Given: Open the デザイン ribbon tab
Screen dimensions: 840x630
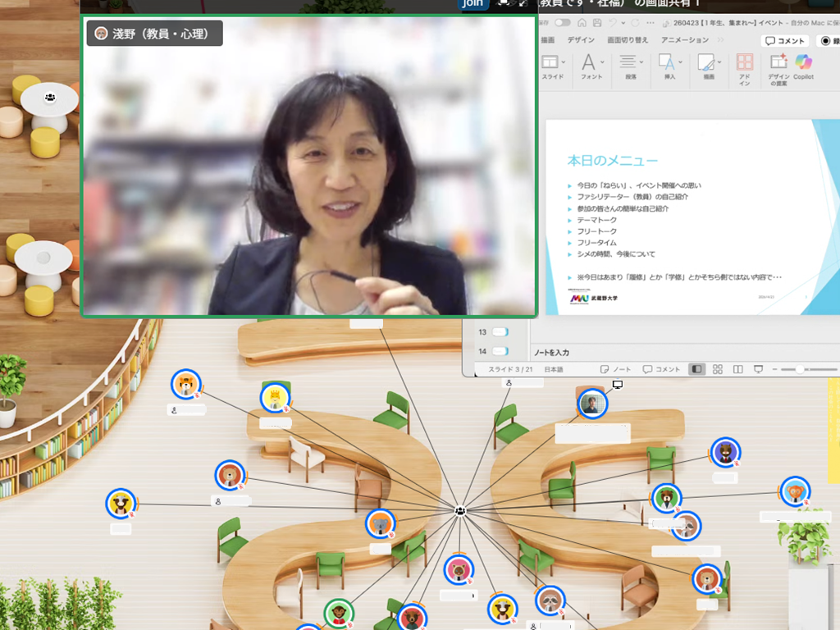Looking at the screenshot, I should [581, 40].
